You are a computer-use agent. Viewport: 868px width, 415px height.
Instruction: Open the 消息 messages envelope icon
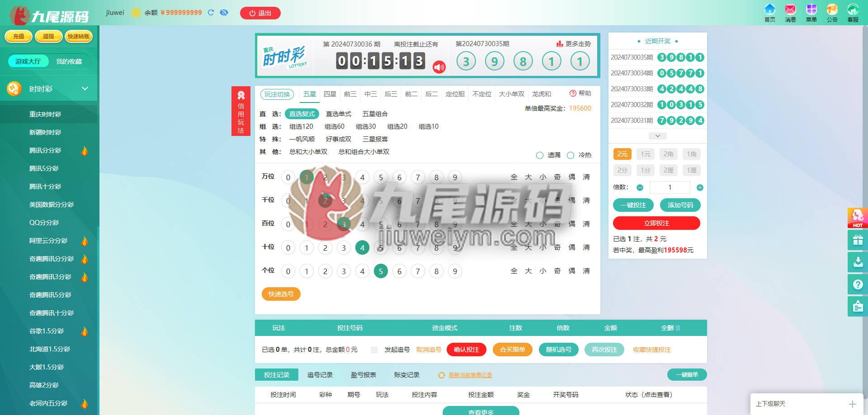pos(790,9)
